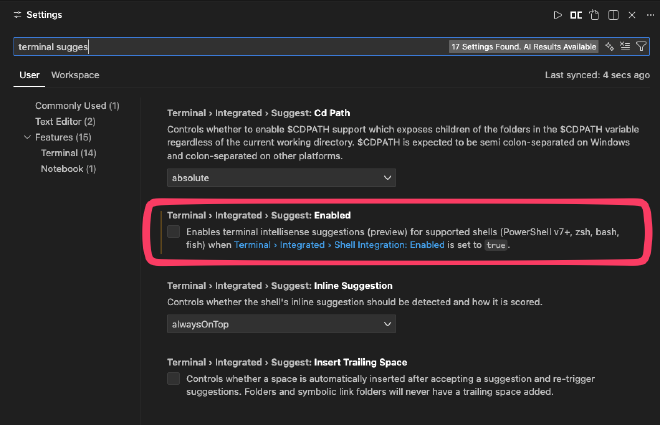Select Commonly Used (1) in the sidebar
660x425 pixels.
coord(77,106)
